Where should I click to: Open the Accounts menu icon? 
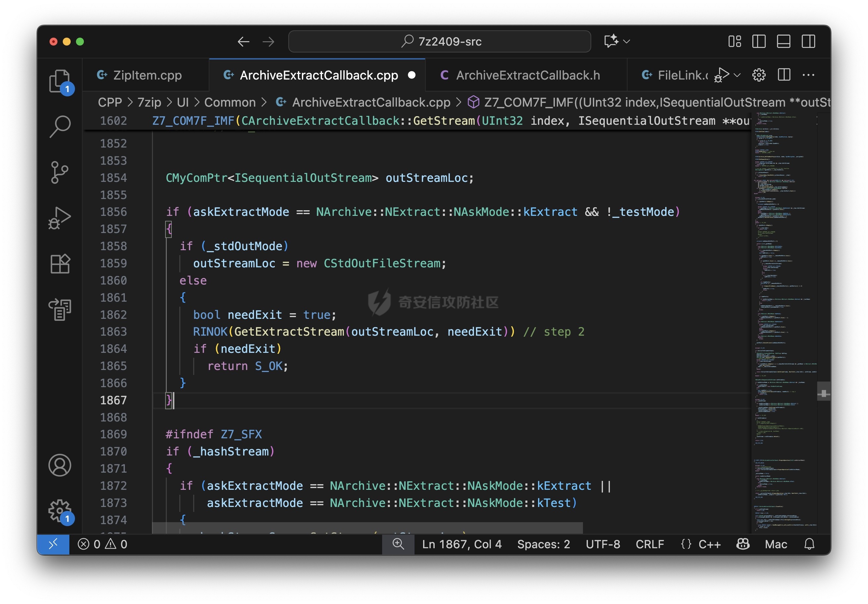point(60,465)
